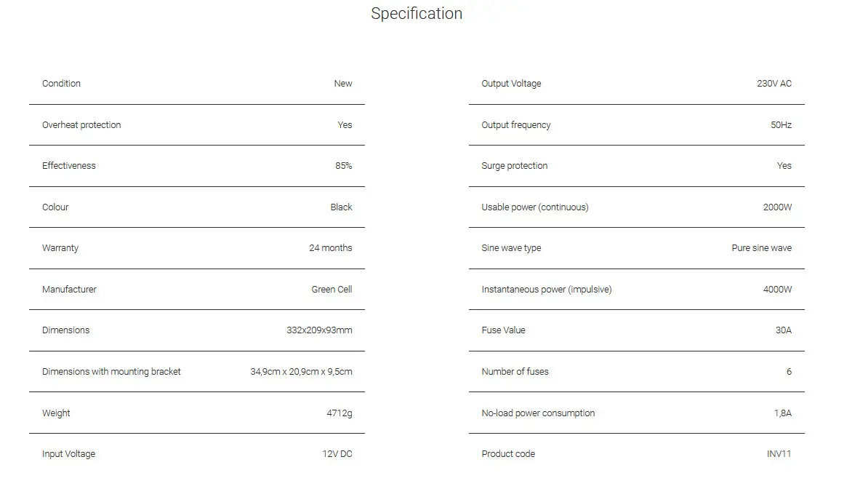The height and width of the screenshot is (481, 868).
Task: Select the 24 months warranty value
Action: click(330, 248)
